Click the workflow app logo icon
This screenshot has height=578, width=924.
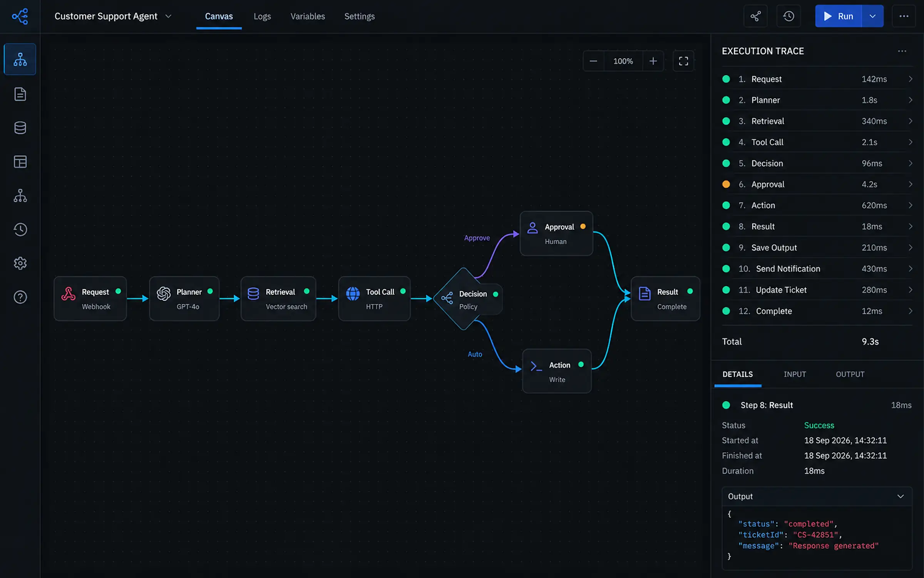coord(20,16)
